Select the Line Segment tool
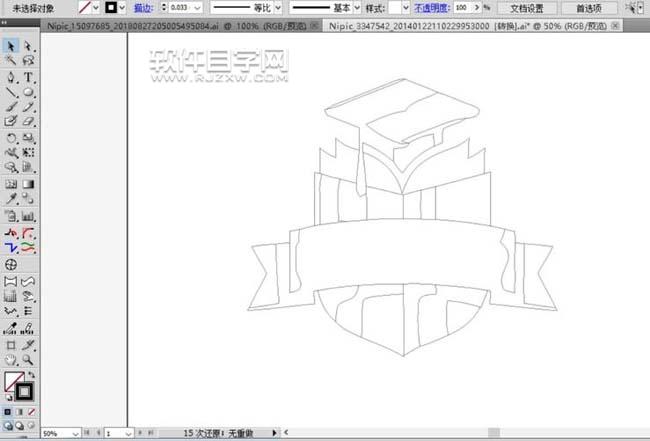The height and width of the screenshot is (441, 650). pos(11,92)
